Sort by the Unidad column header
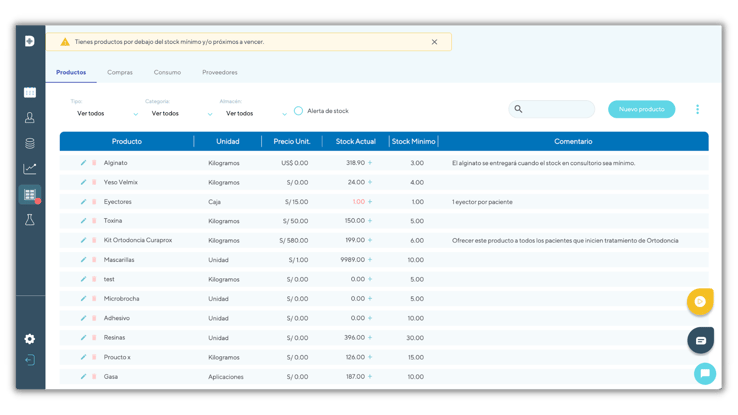This screenshot has height=415, width=738. [x=228, y=141]
